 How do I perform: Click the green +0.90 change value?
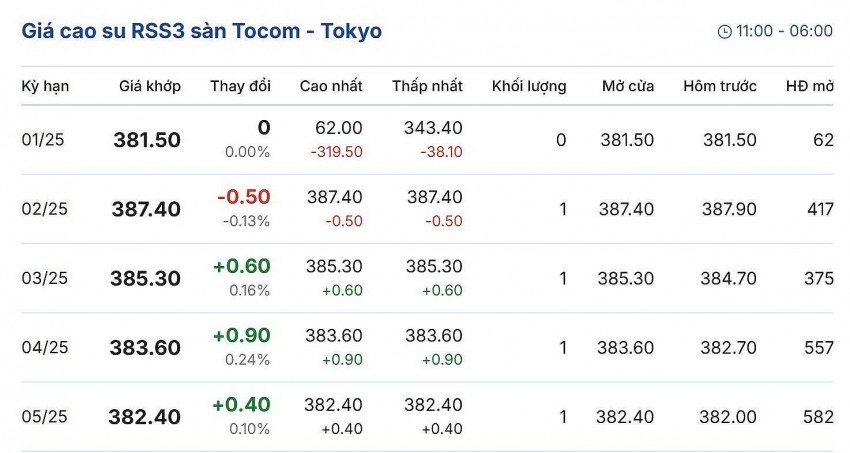click(x=241, y=335)
